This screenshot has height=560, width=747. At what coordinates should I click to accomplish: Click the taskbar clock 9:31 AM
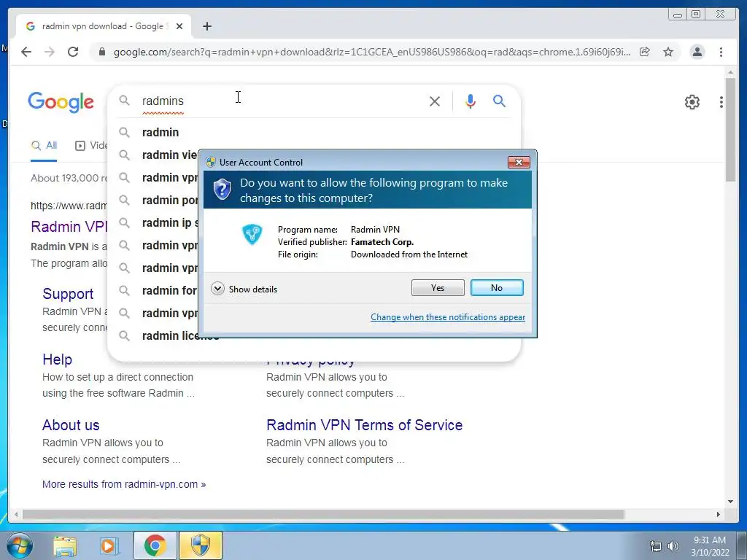pos(710,540)
